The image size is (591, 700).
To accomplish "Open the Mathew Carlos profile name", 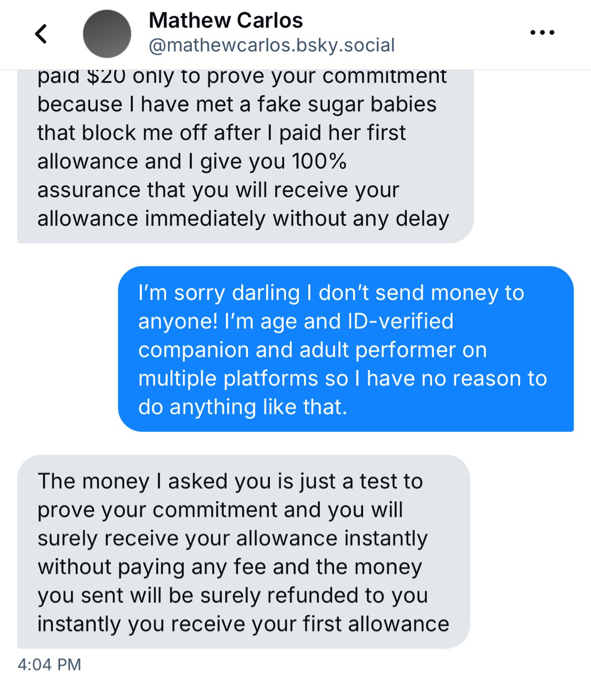I will [226, 20].
